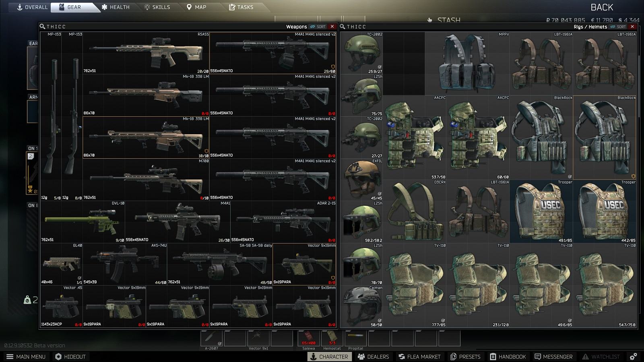This screenshot has width=644, height=362.
Task: Select the M4A1 silenced v2 with 29/60 ammo
Action: tap(273, 53)
